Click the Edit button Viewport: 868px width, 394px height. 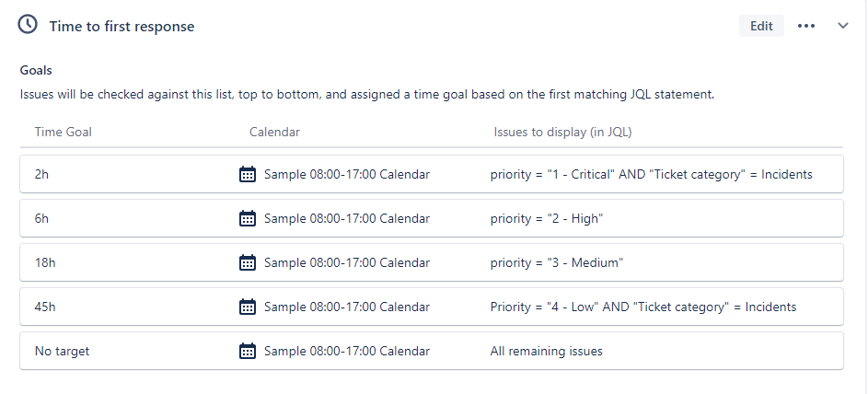click(761, 26)
